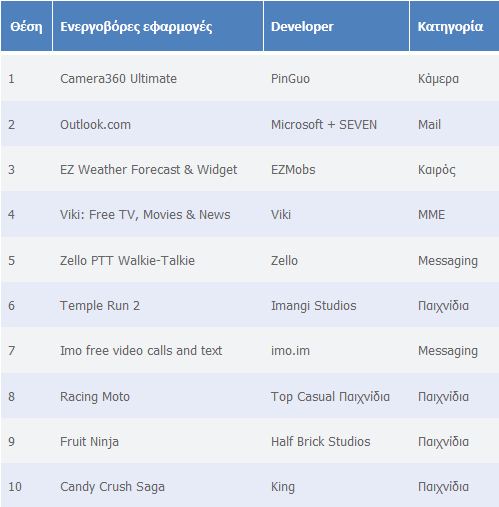The height and width of the screenshot is (507, 499).
Task: Click the Racing Moto app name
Action: [95, 397]
